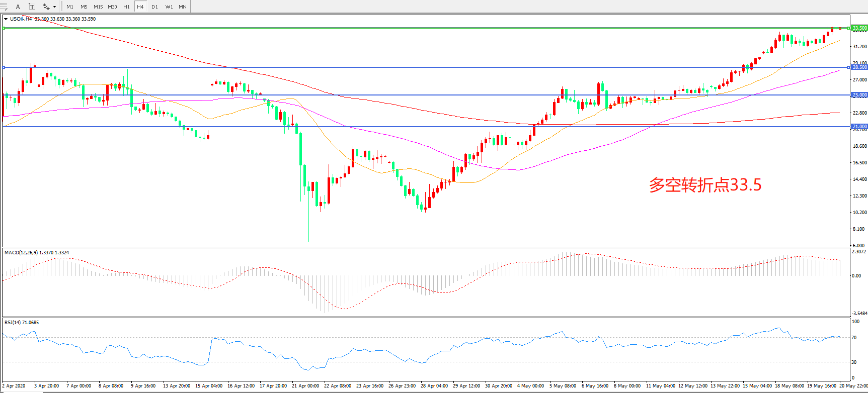Select the Fibonacci retracement drawing tool
868x393 pixels.
(x=5, y=7)
